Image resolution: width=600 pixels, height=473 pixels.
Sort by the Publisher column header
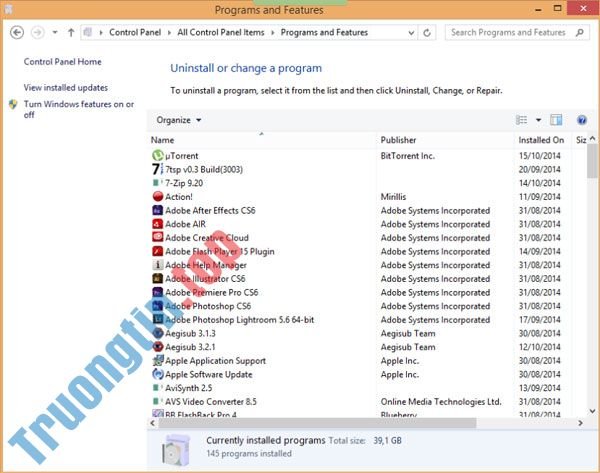click(445, 140)
